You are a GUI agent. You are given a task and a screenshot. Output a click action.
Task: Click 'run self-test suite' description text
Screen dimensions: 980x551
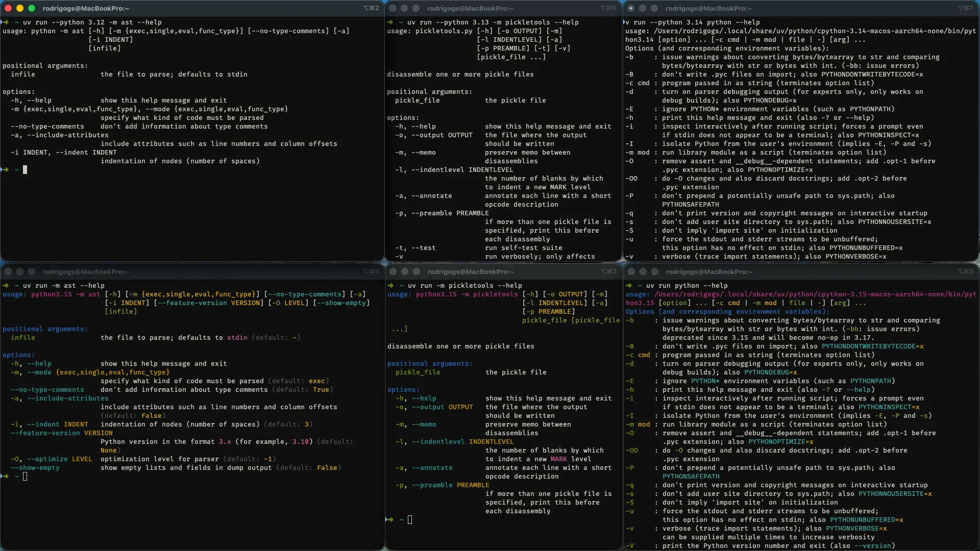524,248
